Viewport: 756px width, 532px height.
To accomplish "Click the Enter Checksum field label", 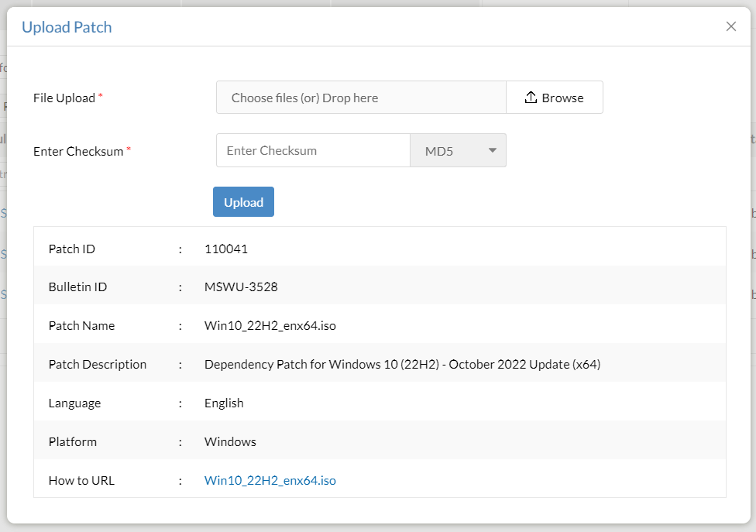I will [78, 151].
